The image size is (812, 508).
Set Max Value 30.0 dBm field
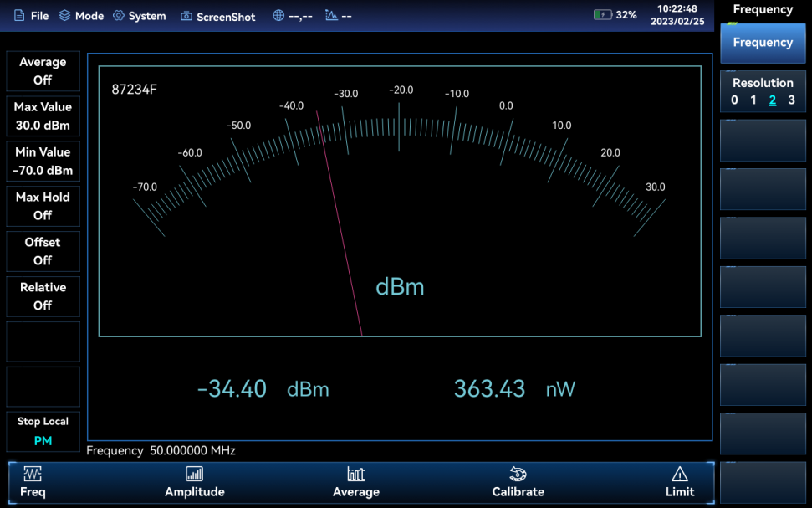[x=43, y=116]
